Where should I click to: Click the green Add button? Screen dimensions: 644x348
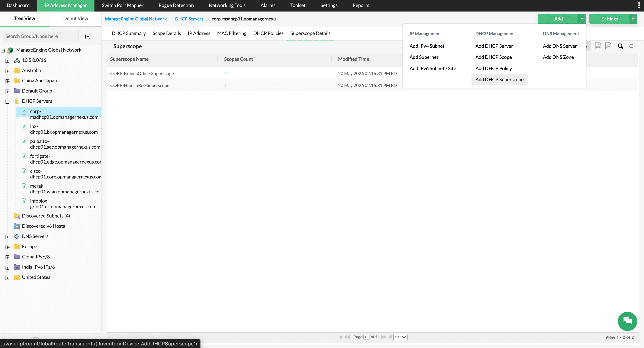click(558, 19)
